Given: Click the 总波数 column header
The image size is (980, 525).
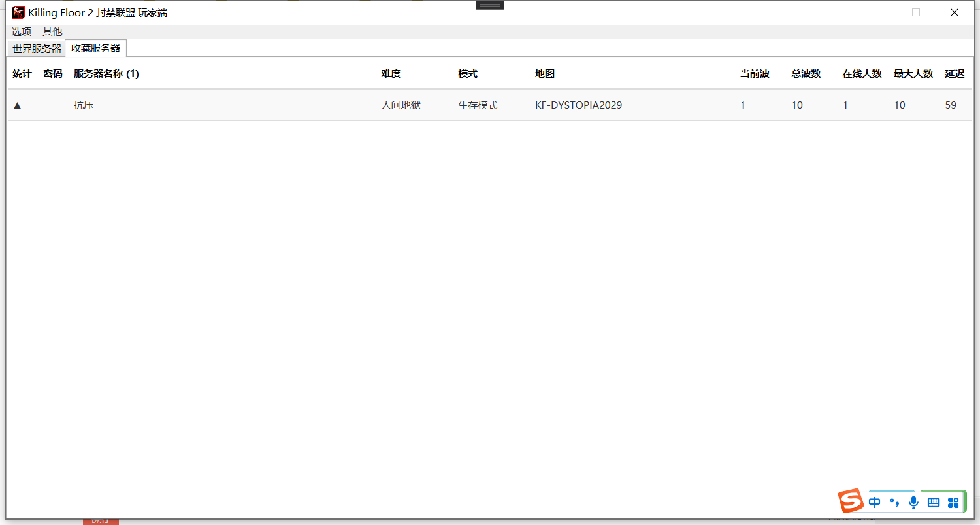Looking at the screenshot, I should [806, 74].
